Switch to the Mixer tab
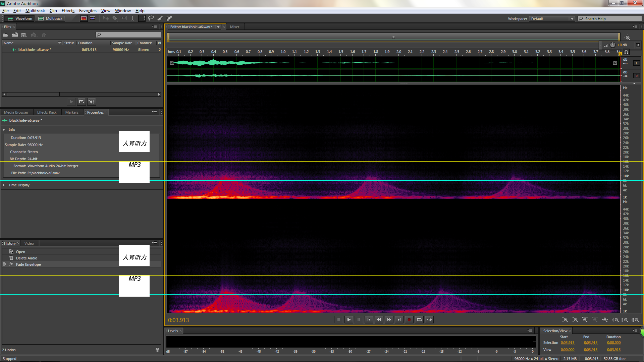The image size is (644, 362). [x=234, y=27]
